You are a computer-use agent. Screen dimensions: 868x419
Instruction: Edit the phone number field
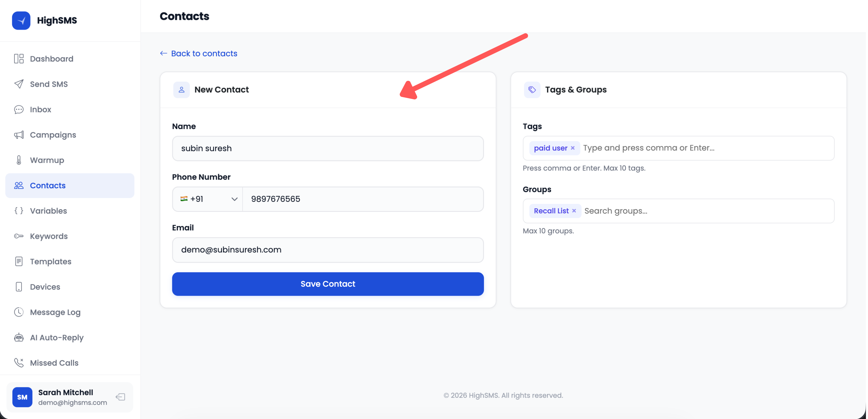[363, 199]
